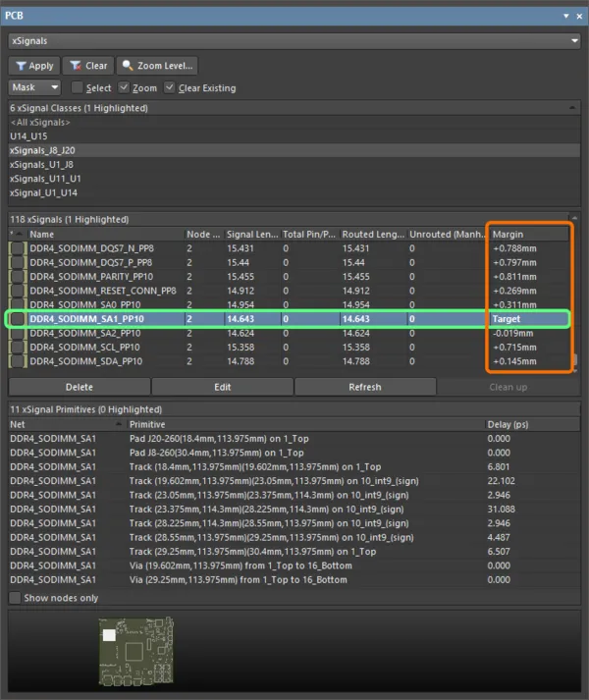Enable the Select checkbox
This screenshot has width=589, height=700.
[x=78, y=88]
